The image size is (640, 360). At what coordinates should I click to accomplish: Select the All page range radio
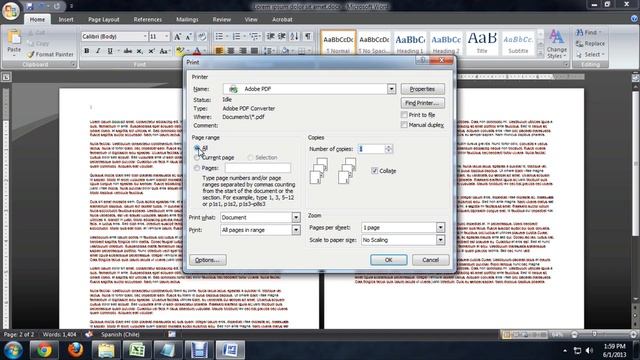(x=197, y=148)
